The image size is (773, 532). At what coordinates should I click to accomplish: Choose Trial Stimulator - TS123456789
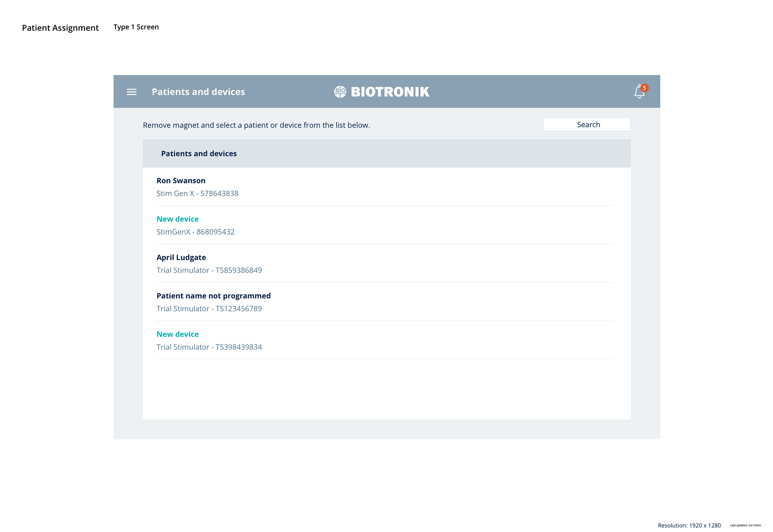click(209, 309)
